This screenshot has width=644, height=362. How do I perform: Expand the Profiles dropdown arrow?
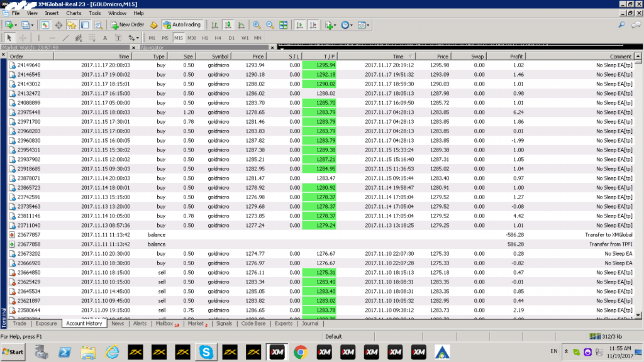32,25
